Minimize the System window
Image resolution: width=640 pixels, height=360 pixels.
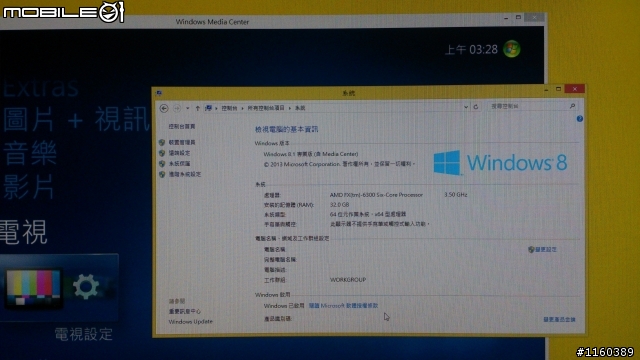(x=546, y=89)
